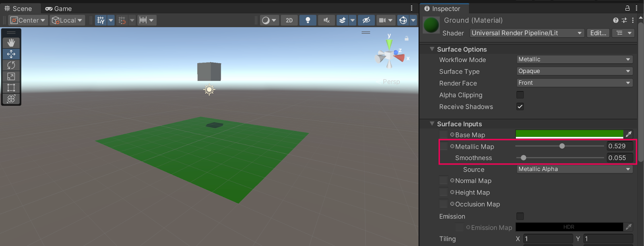Click the Base Map color eyedropper
The width and height of the screenshot is (644, 246).
point(629,134)
